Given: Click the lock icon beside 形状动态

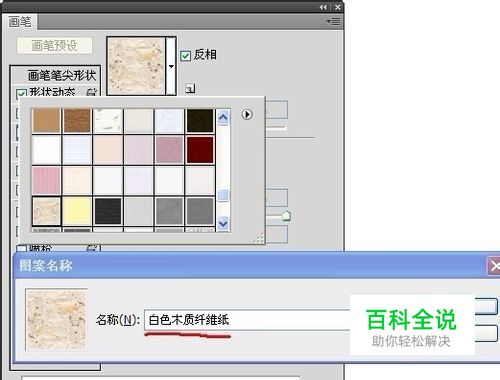Looking at the screenshot, I should (x=91, y=92).
